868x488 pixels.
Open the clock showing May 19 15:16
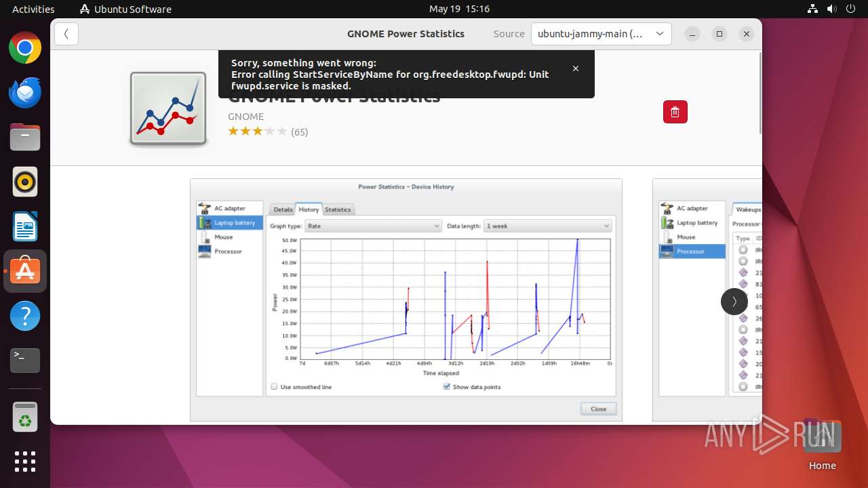point(459,9)
